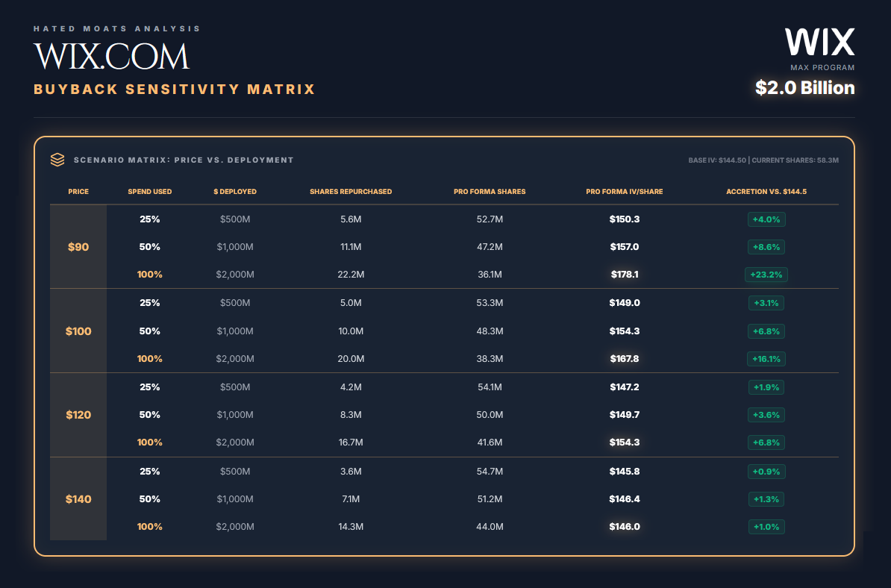Click the 5.6M shares repurchased cell
Screen dimensions: 891x588
[x=351, y=219]
